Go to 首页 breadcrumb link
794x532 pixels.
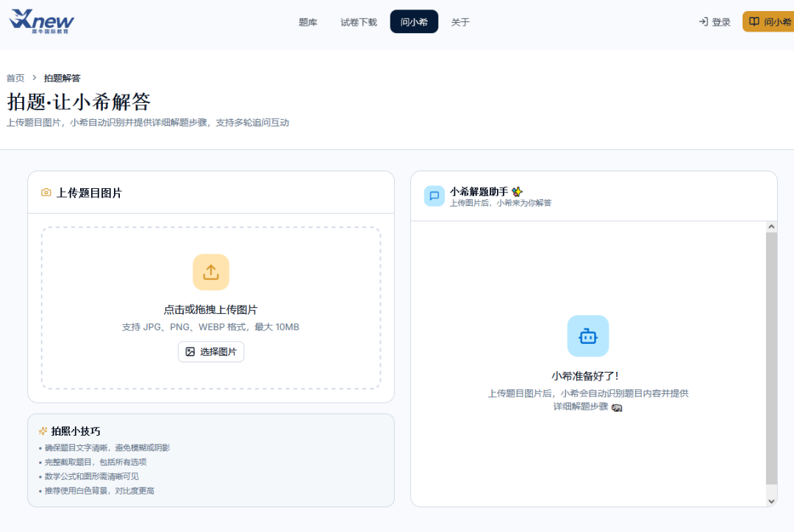coord(15,78)
